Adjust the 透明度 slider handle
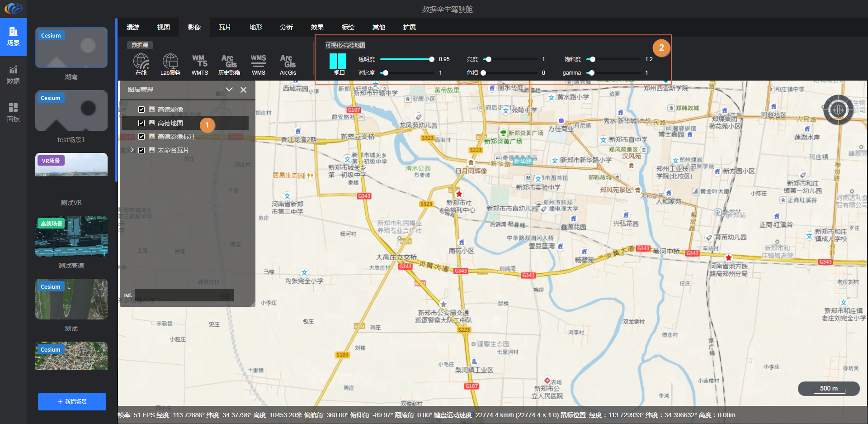 431,59
